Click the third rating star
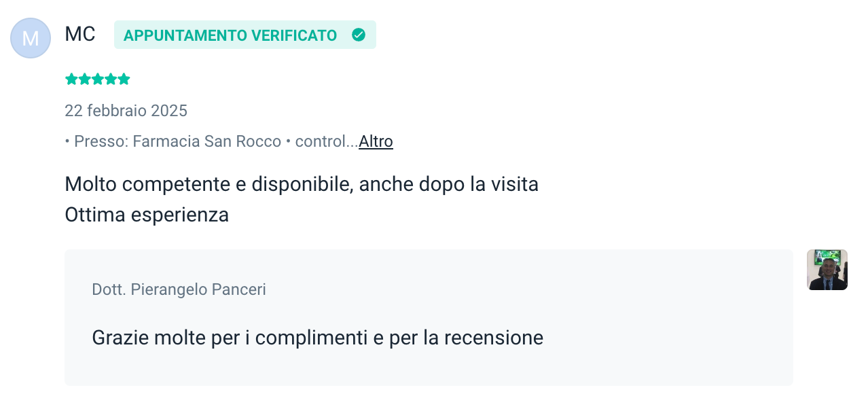The image size is (868, 409). pyautogui.click(x=97, y=79)
